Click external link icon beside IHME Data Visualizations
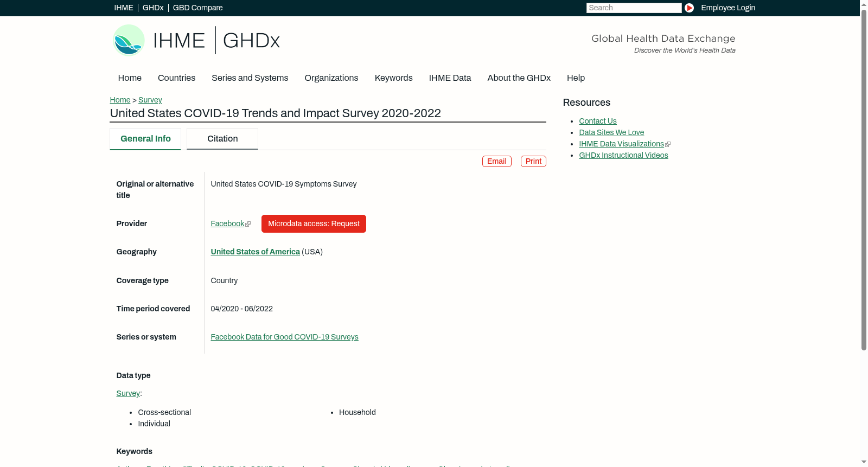 coord(668,144)
